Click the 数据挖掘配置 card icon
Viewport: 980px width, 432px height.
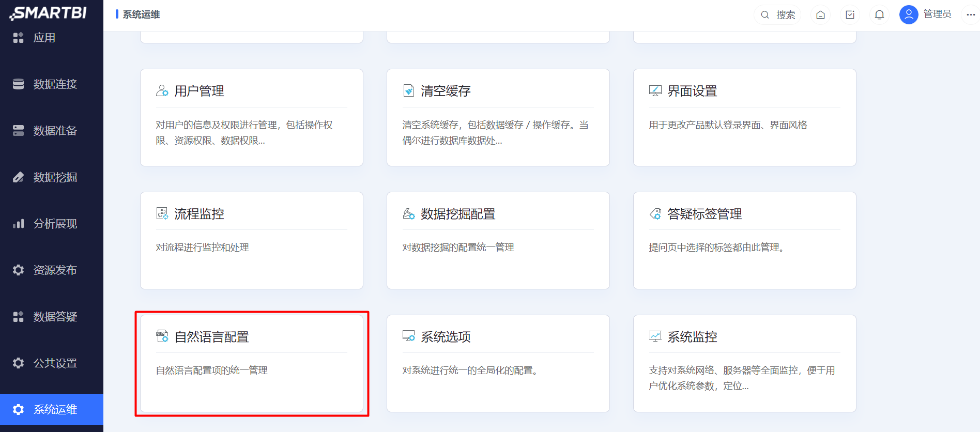409,213
